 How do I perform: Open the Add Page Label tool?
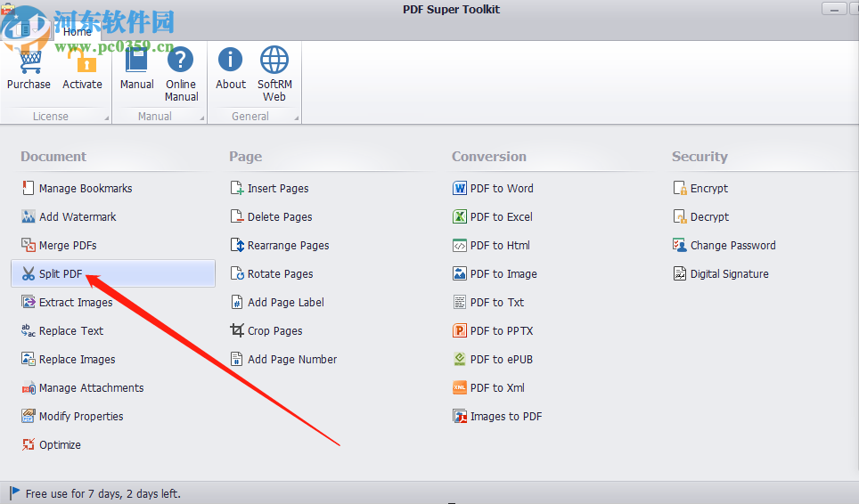277,302
